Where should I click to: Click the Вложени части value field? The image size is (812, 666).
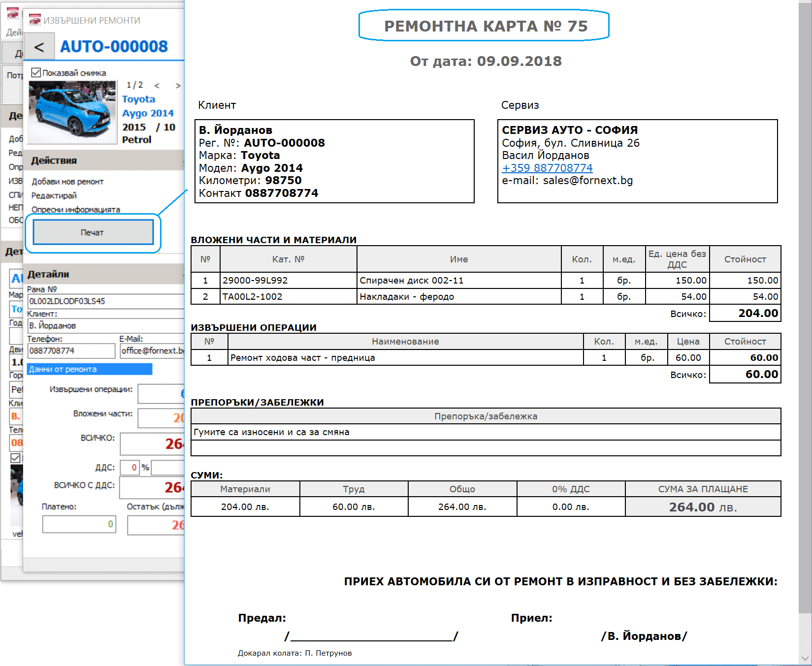pos(161,418)
